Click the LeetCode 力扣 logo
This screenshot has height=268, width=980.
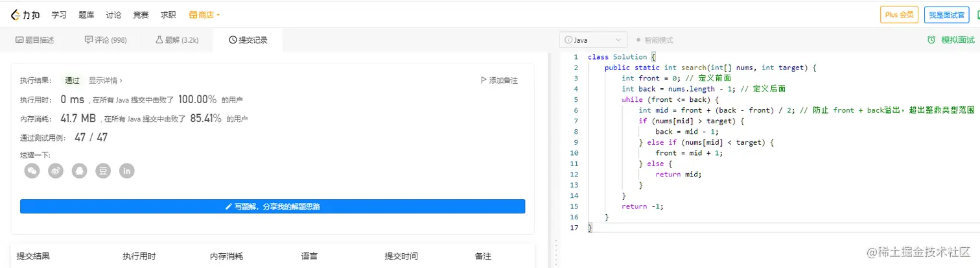25,14
